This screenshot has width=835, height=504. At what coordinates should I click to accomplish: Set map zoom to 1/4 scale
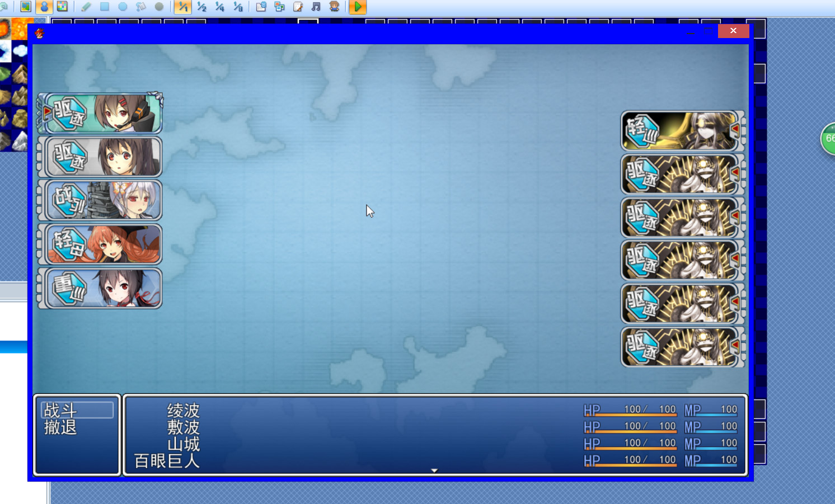tap(219, 7)
